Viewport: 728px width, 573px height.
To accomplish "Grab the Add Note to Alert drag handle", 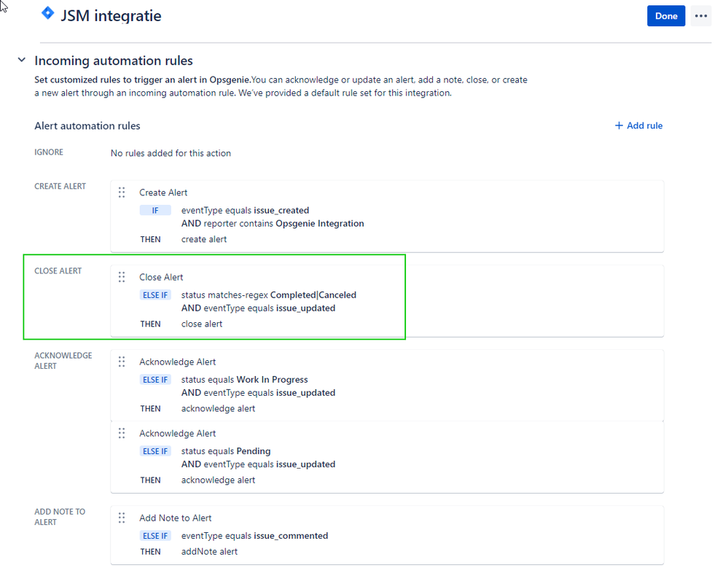I will pyautogui.click(x=122, y=518).
